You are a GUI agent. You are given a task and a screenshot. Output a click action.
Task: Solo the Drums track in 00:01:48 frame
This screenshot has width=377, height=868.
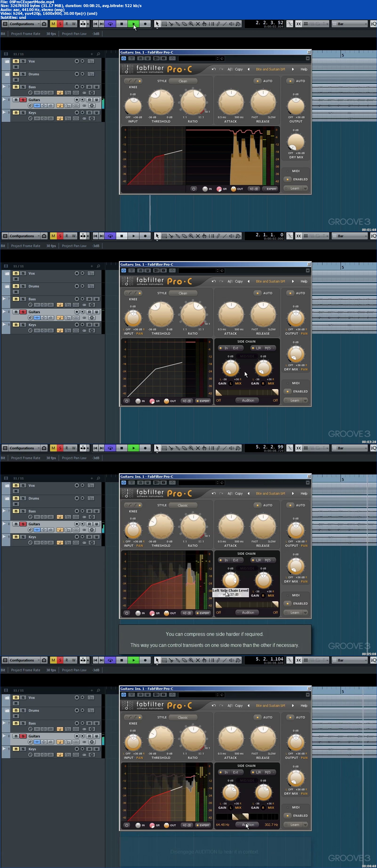[23, 74]
